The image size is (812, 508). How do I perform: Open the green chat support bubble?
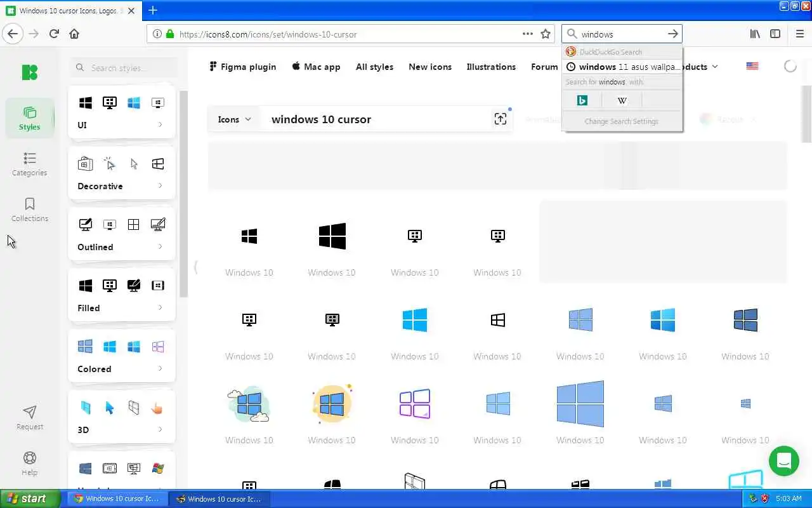(x=783, y=461)
